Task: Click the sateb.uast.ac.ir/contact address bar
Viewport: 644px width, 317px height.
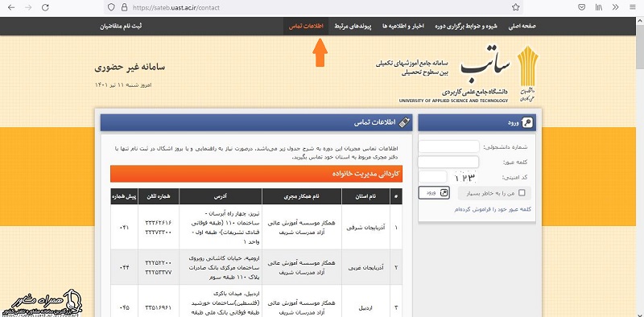Action: [312, 7]
